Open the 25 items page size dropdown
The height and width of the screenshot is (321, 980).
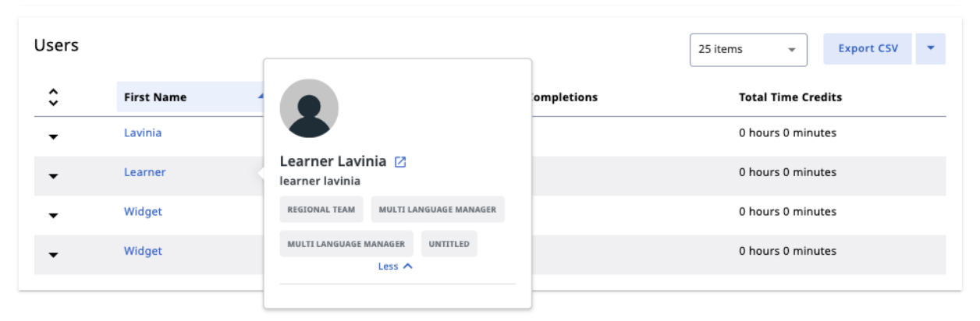[748, 49]
